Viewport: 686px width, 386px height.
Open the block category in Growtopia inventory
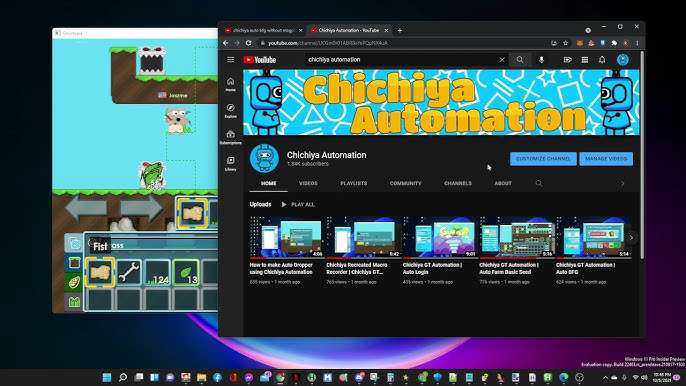click(74, 263)
